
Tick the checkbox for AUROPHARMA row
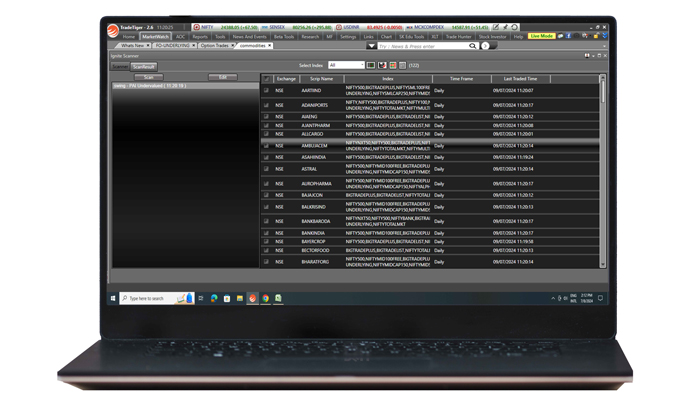[267, 184]
